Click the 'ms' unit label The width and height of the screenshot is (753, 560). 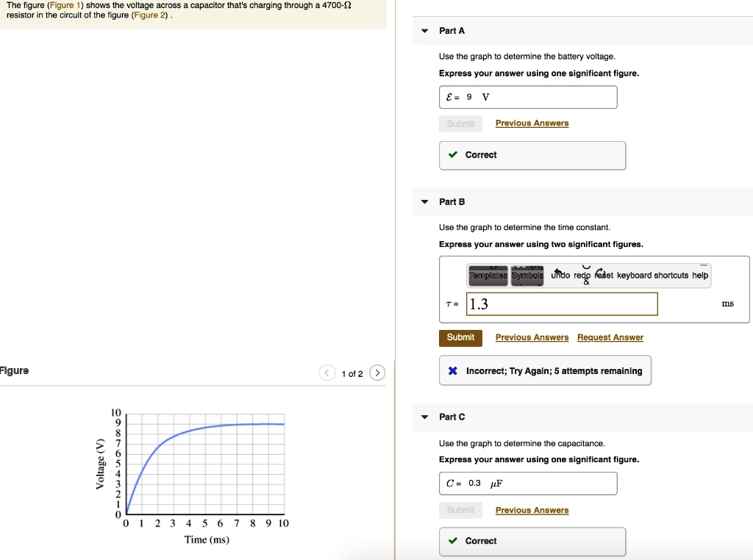pos(727,304)
